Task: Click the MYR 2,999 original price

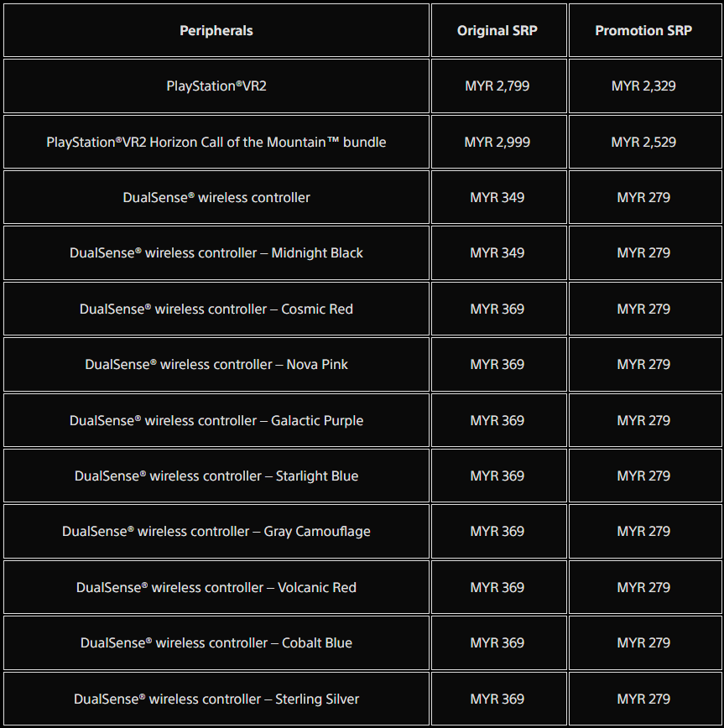Action: [497, 142]
